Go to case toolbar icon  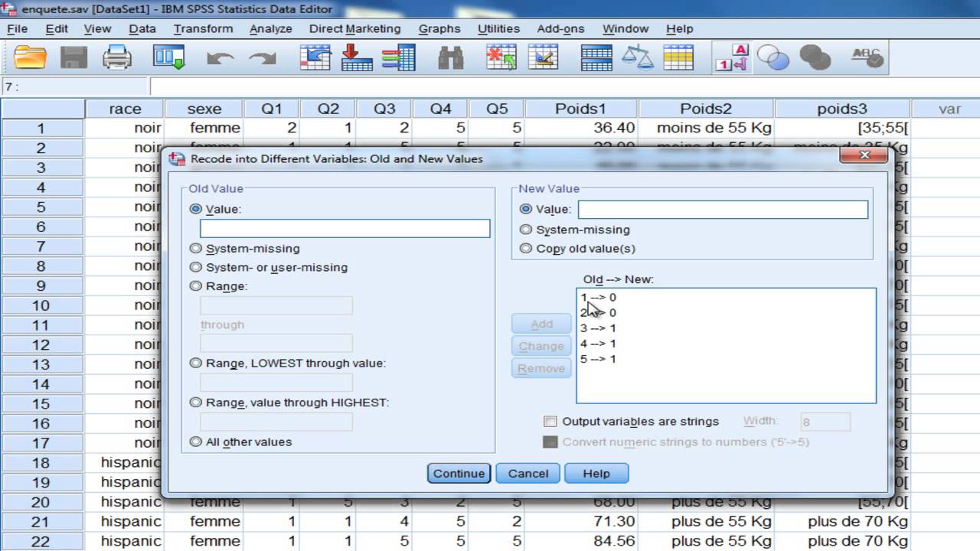pyautogui.click(x=315, y=57)
